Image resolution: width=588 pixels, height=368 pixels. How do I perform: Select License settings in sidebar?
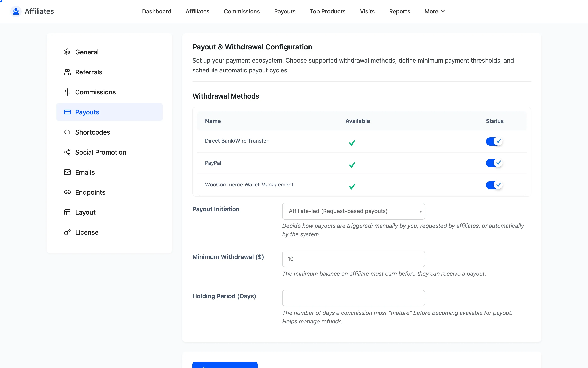109,232
